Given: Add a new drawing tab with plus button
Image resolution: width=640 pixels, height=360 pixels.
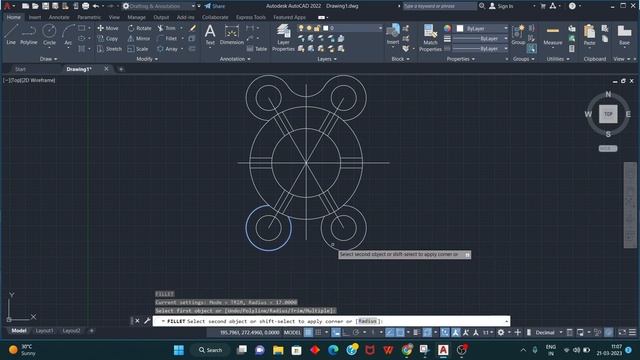Looking at the screenshot, I should (x=121, y=69).
